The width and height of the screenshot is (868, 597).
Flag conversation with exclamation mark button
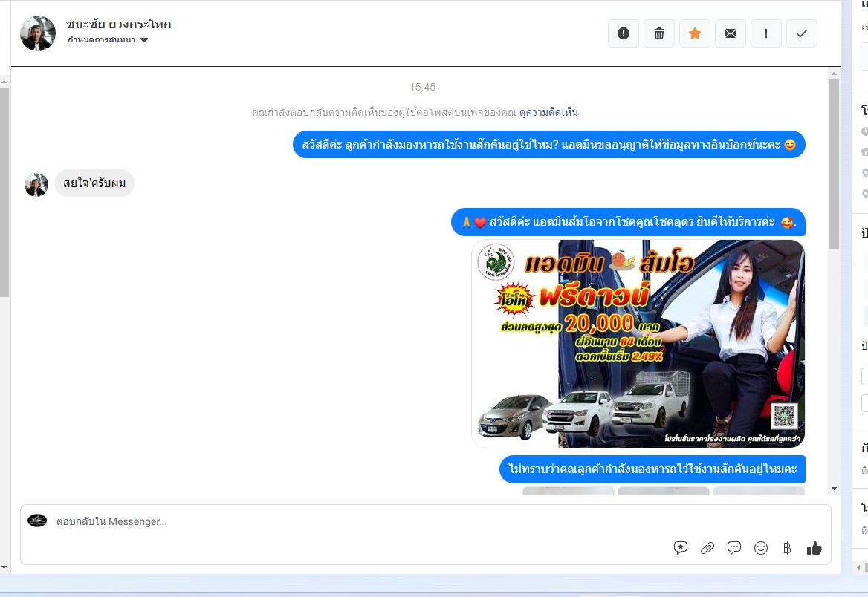click(x=766, y=33)
